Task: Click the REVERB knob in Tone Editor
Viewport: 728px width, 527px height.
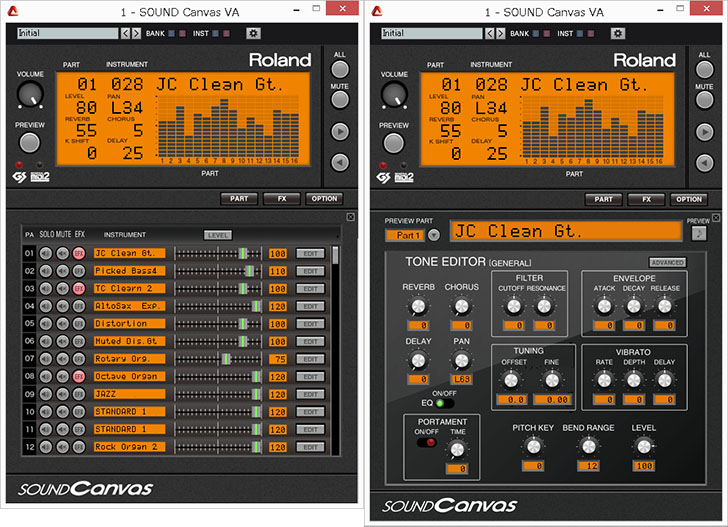Action: click(418, 306)
